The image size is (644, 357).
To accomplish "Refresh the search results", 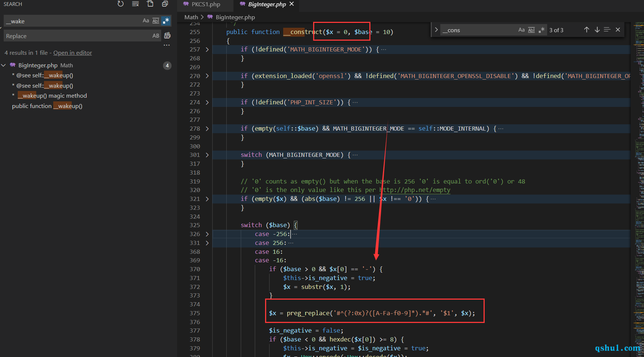I will click(121, 4).
